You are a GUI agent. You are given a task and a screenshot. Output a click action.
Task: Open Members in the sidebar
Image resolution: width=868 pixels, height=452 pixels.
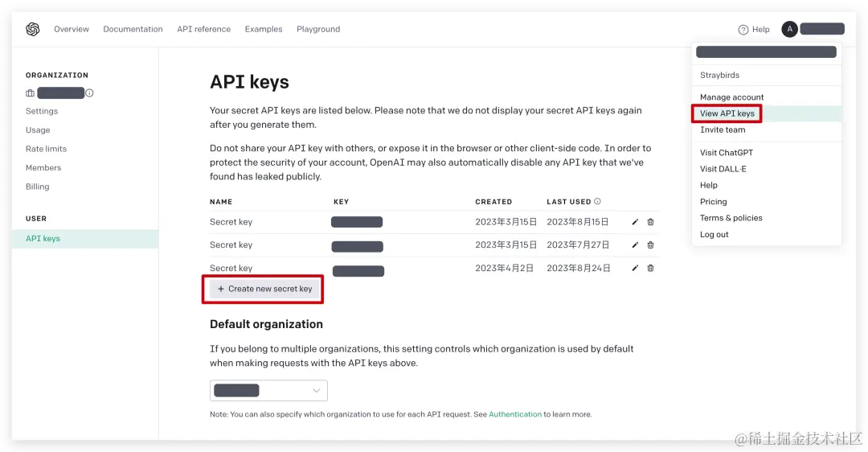pos(43,167)
